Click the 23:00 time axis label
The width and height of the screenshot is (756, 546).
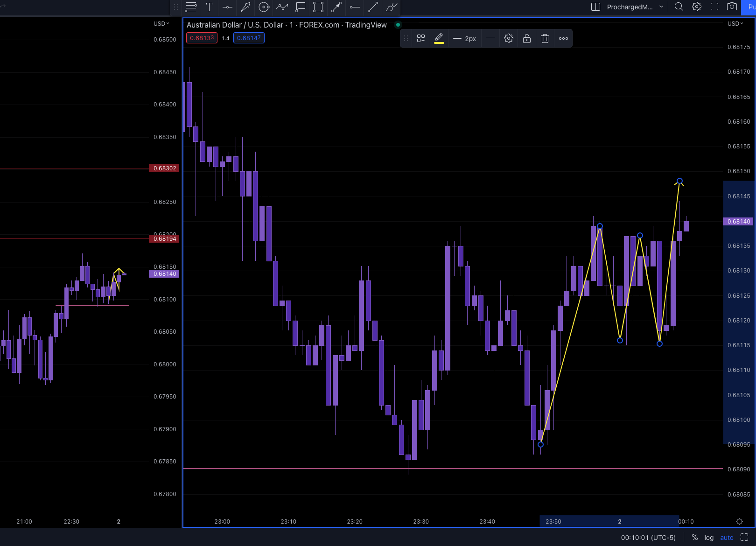222,522
